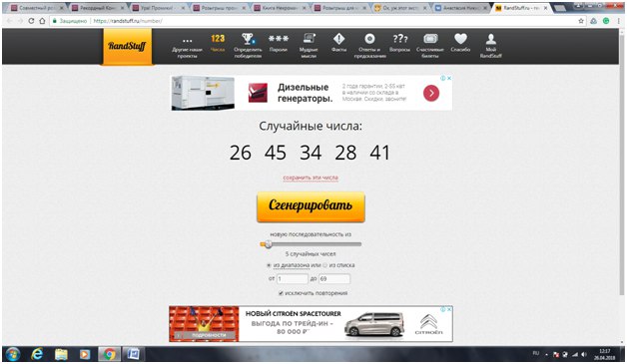The width and height of the screenshot is (627, 364).
Task: Toggle the 'исключить повторения' checkbox
Action: pos(281,293)
